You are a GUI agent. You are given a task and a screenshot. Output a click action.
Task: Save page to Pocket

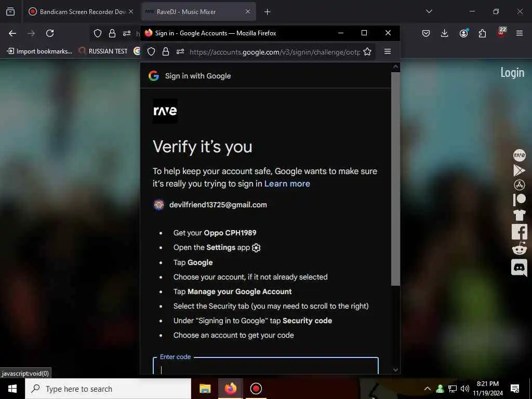tap(426, 33)
